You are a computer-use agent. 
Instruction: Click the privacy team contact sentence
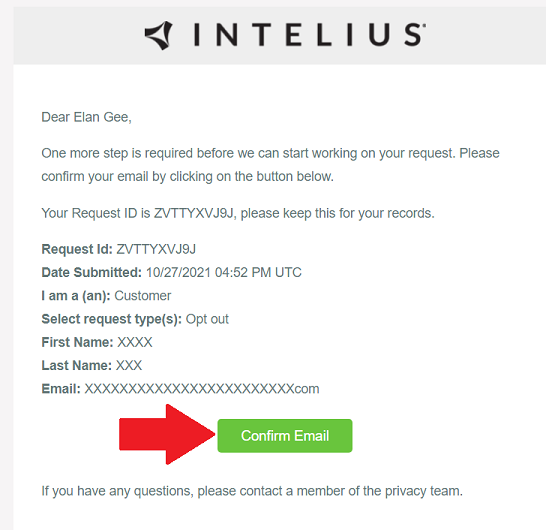[252, 491]
